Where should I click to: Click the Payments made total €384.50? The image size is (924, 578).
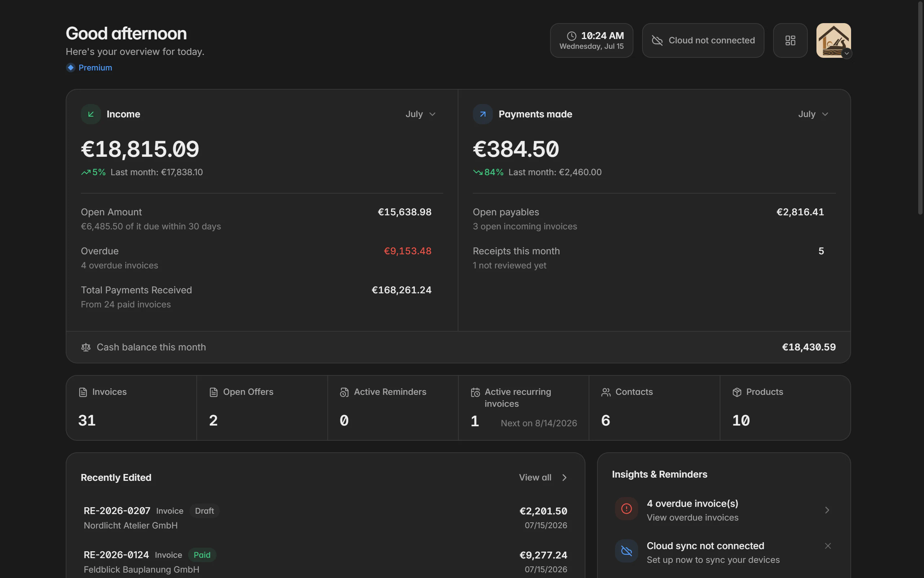click(516, 149)
